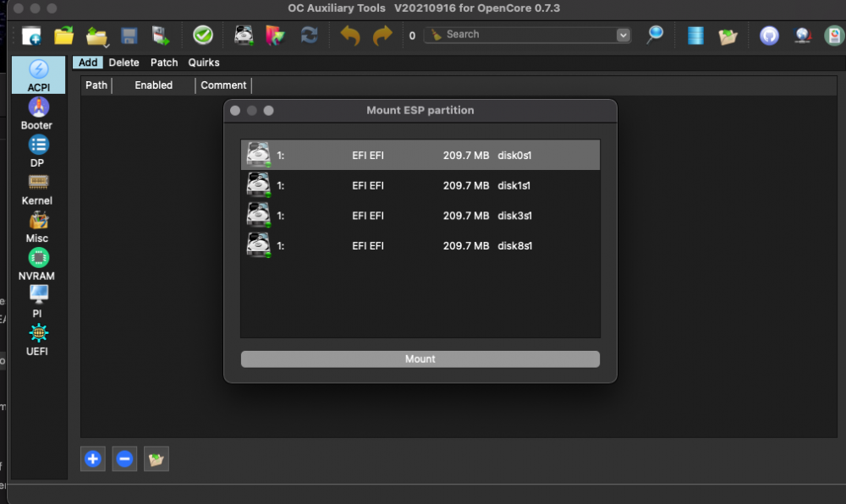Click the Comment column header
This screenshot has width=846, height=504.
(223, 85)
